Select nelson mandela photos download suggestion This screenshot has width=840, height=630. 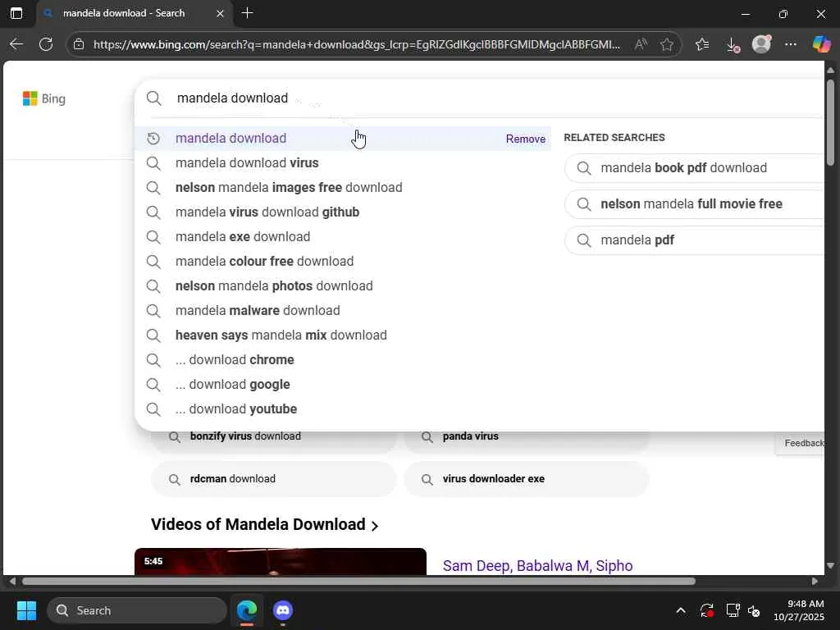pyautogui.click(x=343, y=286)
